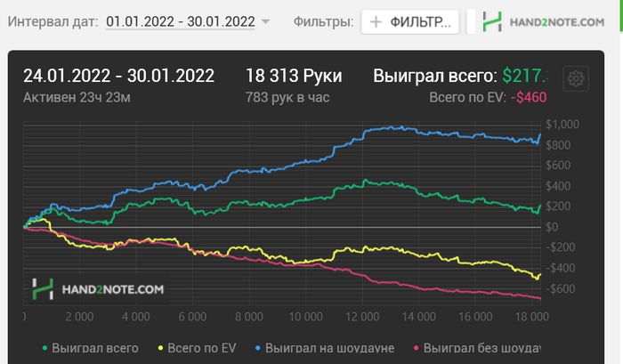Click the 10 000 x-axis label
This screenshot has width=623, height=364.
(x=305, y=317)
